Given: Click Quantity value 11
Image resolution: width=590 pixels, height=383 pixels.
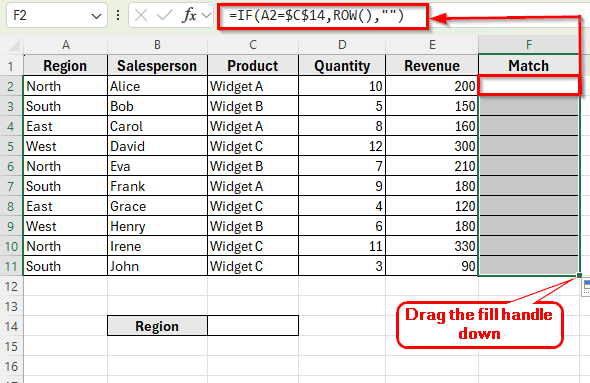Looking at the screenshot, I should click(x=342, y=246).
